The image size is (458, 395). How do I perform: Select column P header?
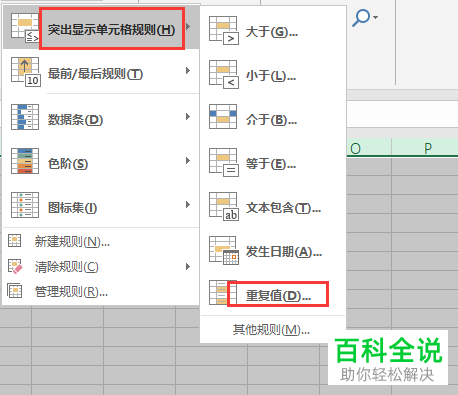pos(425,148)
